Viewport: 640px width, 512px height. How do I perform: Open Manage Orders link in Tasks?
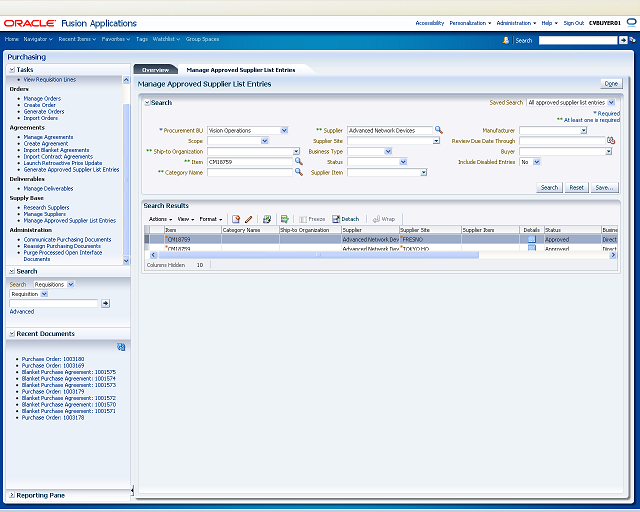click(x=42, y=98)
